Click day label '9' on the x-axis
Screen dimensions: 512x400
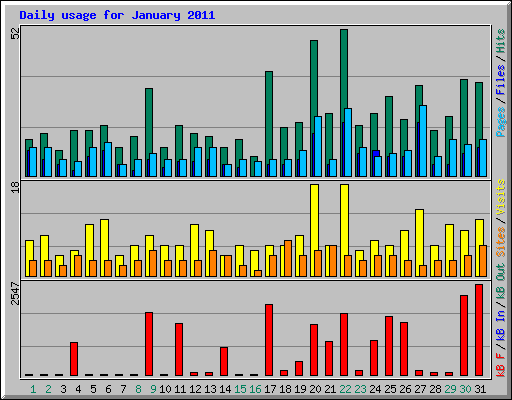pos(153,389)
